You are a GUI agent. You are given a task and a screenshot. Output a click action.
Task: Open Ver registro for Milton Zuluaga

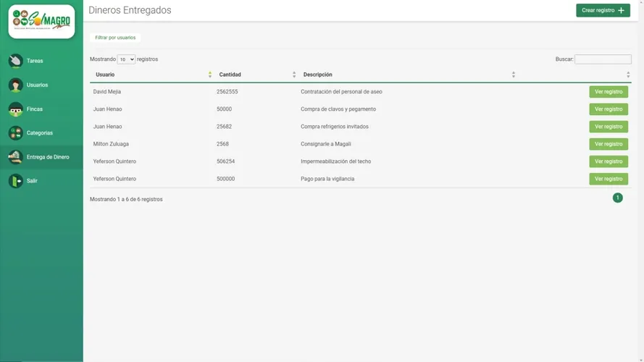608,144
